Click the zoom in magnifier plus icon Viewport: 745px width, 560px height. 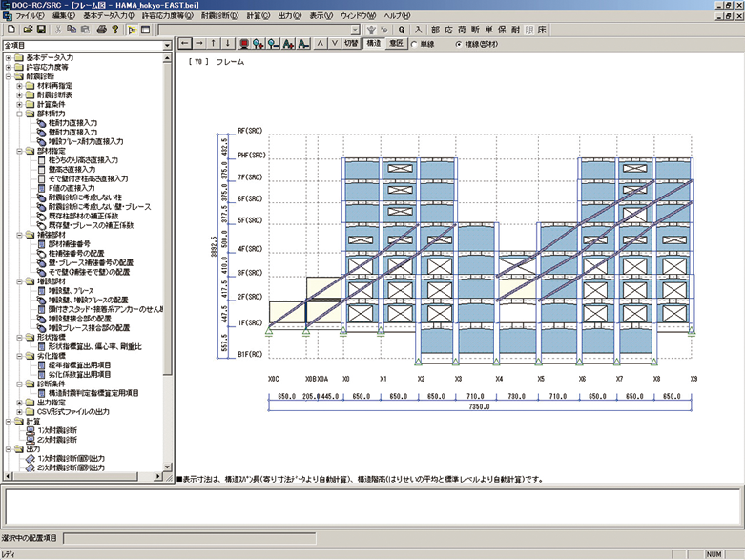pos(259,44)
